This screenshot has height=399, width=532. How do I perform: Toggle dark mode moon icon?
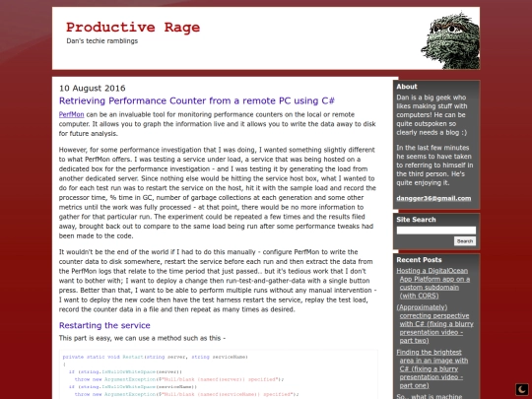tap(522, 389)
